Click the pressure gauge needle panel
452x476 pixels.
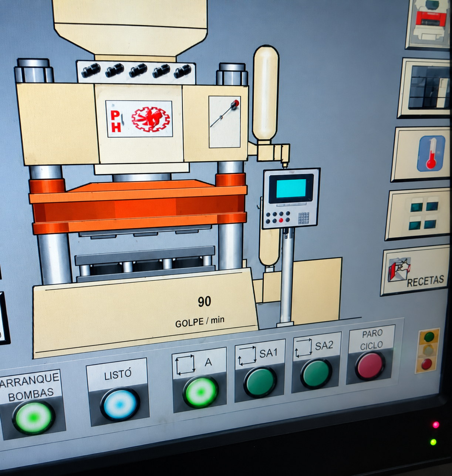point(225,122)
